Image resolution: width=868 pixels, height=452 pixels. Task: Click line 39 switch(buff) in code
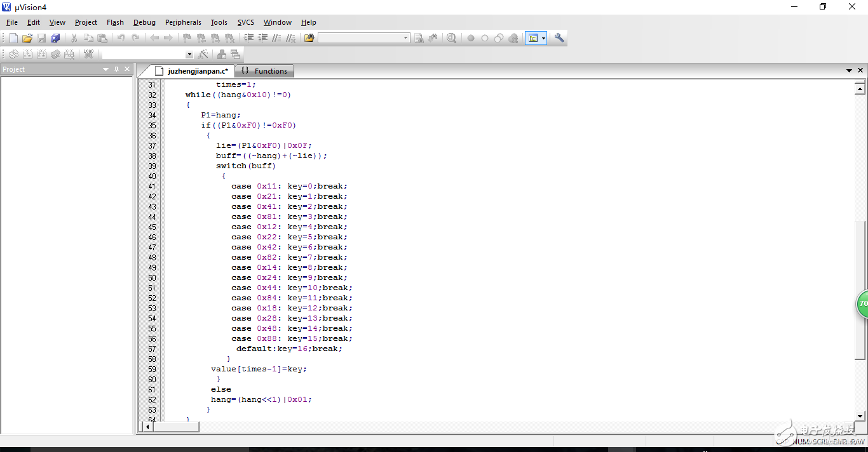pos(246,166)
